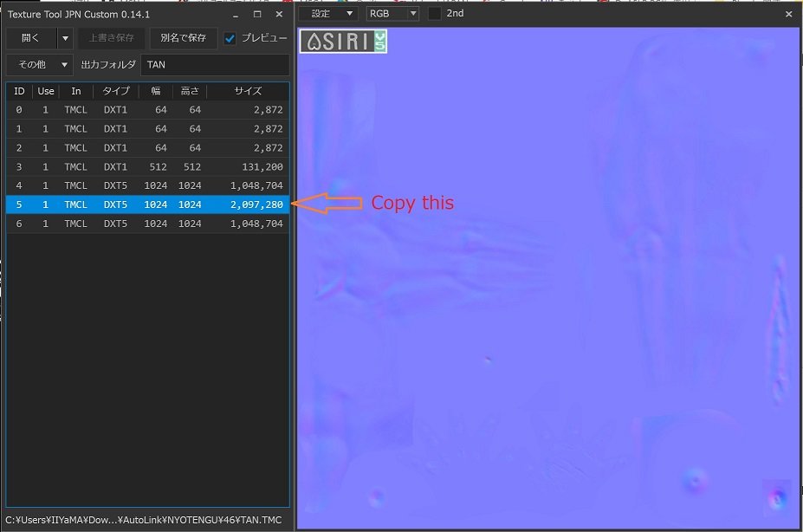This screenshot has width=803, height=532.
Task: Click size value 131,200
Action: (262, 167)
